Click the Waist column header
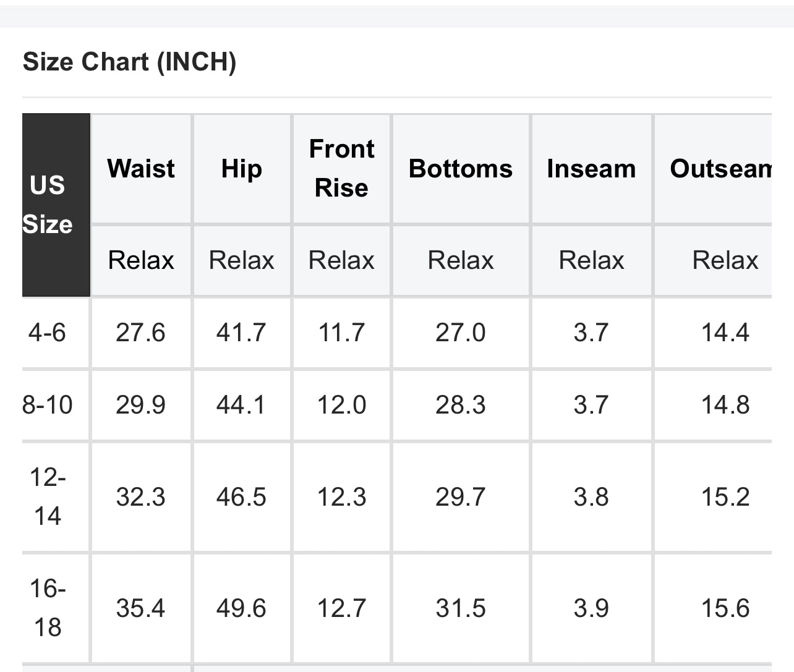 pyautogui.click(x=141, y=169)
